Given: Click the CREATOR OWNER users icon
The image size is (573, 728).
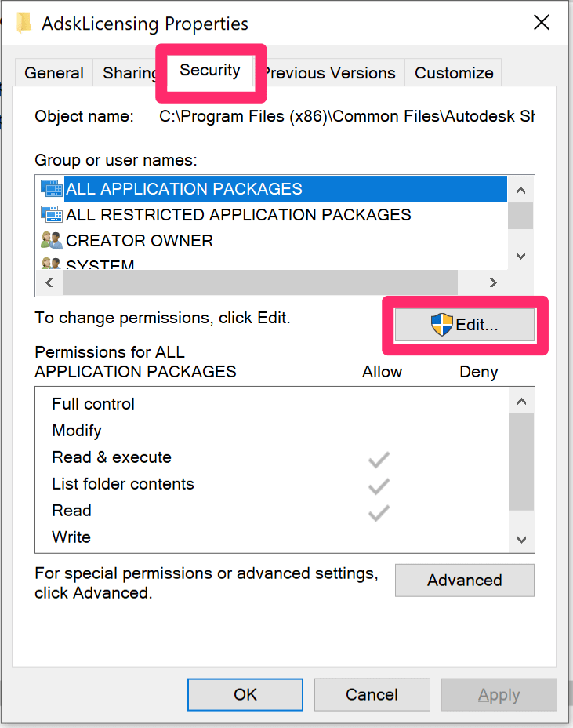Looking at the screenshot, I should coord(51,240).
